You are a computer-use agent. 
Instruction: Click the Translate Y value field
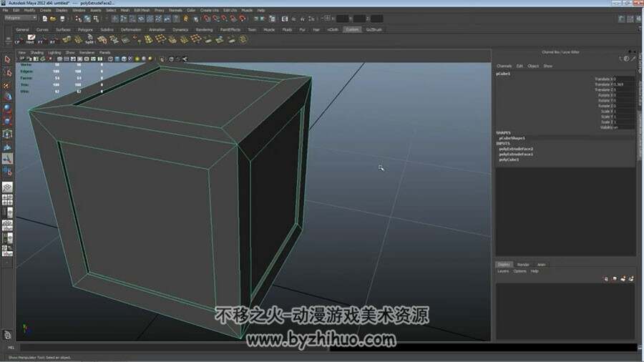pyautogui.click(x=624, y=84)
